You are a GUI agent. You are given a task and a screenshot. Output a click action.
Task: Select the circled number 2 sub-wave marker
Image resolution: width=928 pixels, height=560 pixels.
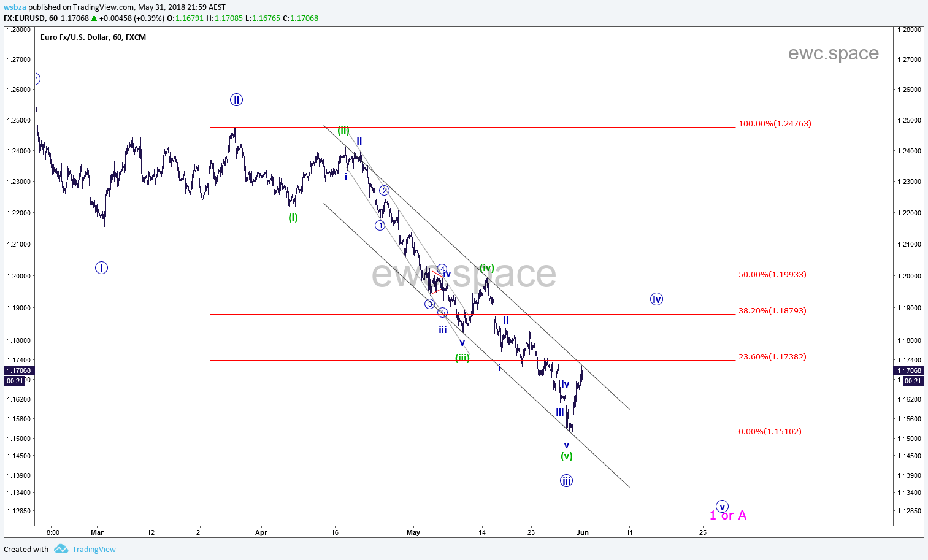384,191
